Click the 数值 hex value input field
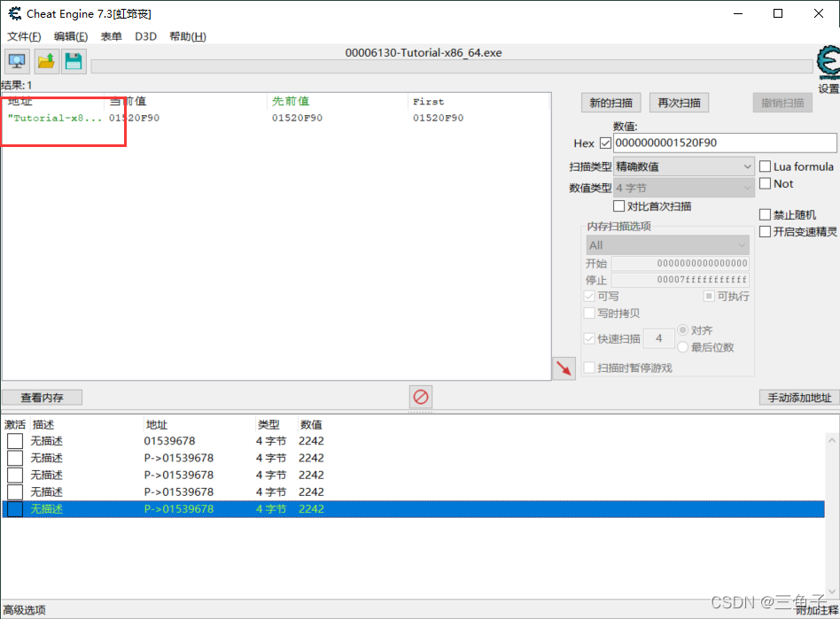Image resolution: width=840 pixels, height=619 pixels. click(x=725, y=143)
